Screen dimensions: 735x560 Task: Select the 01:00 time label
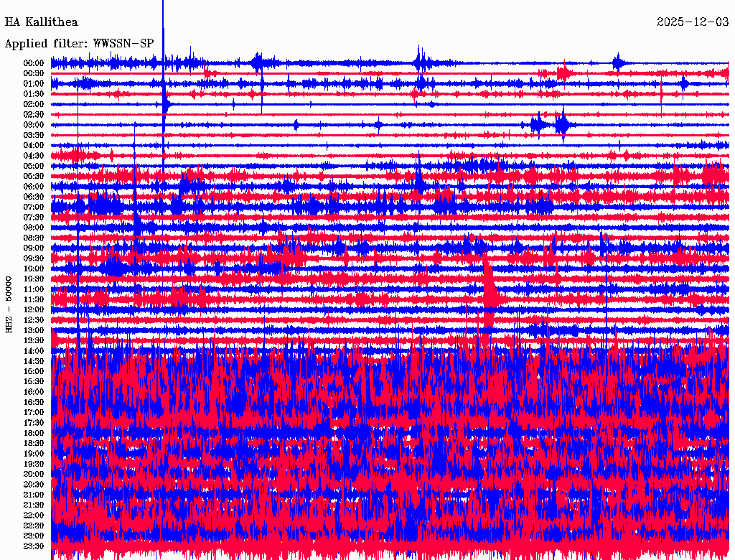[x=34, y=83]
